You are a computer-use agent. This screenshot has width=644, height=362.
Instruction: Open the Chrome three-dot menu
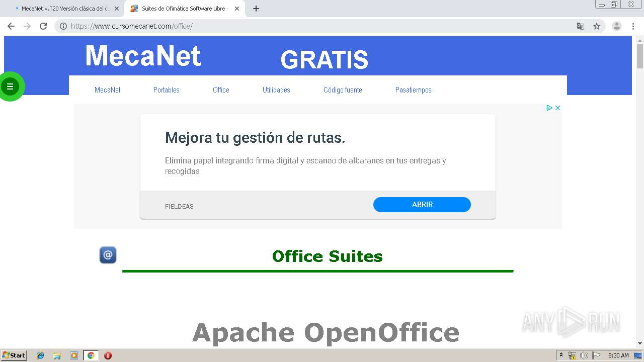pyautogui.click(x=633, y=26)
